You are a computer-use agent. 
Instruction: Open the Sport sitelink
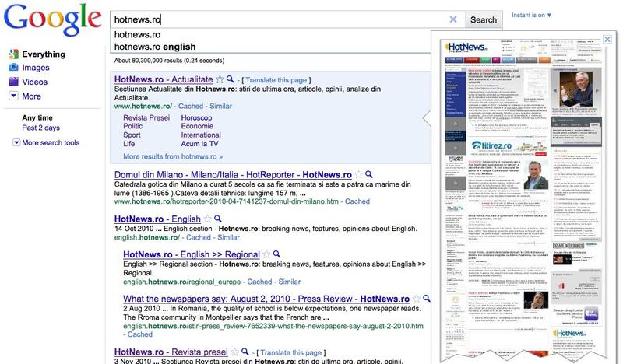point(132,135)
